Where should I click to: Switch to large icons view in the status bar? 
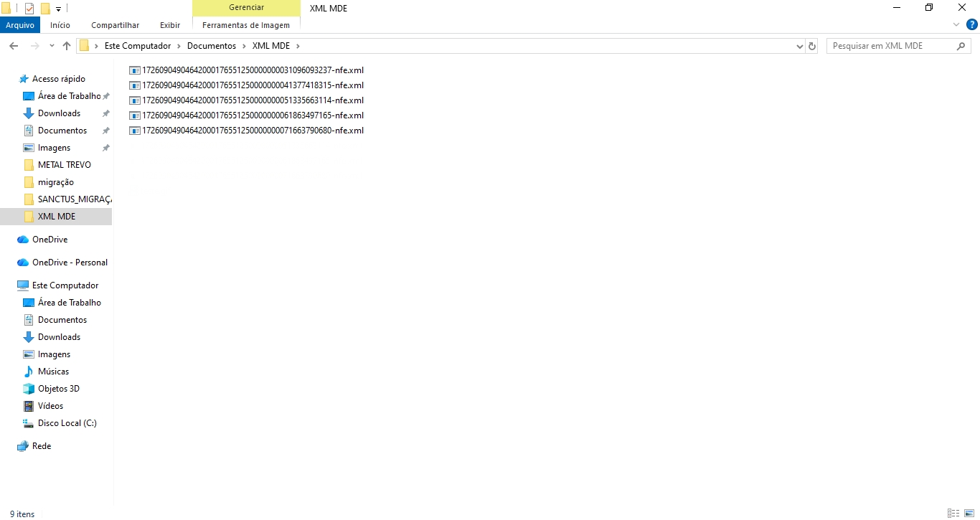(x=969, y=514)
